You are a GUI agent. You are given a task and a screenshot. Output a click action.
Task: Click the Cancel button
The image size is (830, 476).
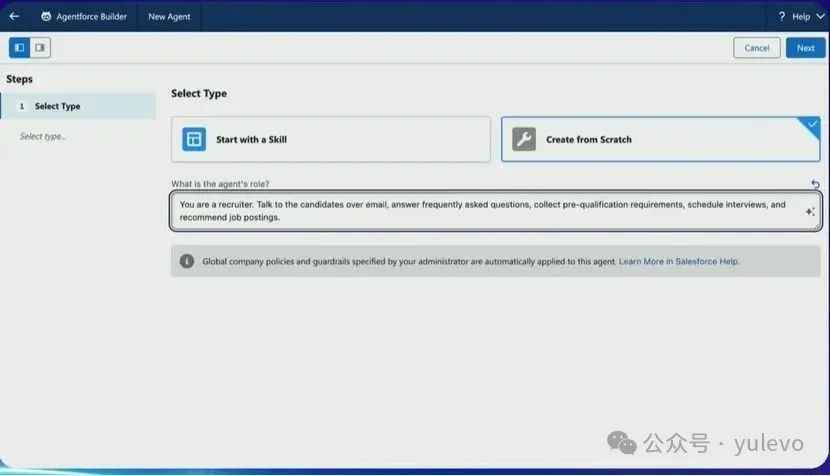click(x=756, y=48)
